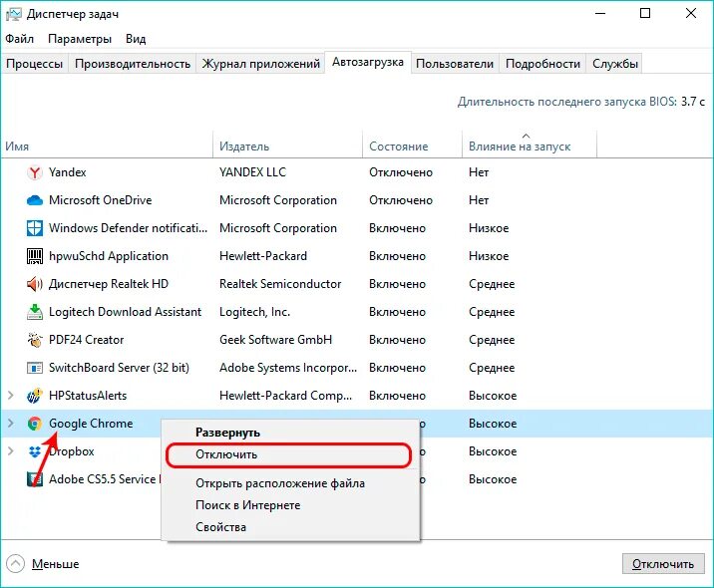Click the Realtek HD speaker icon
The width and height of the screenshot is (714, 588).
[x=35, y=284]
